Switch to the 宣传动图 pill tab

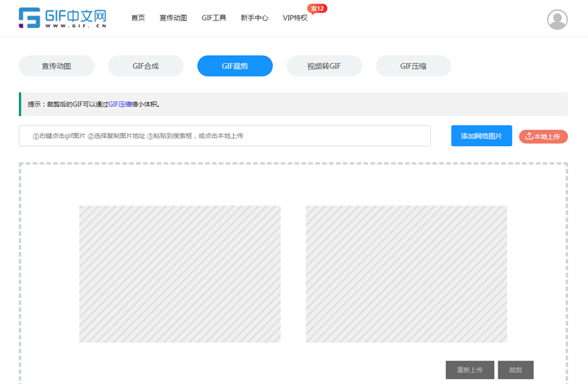click(x=57, y=66)
